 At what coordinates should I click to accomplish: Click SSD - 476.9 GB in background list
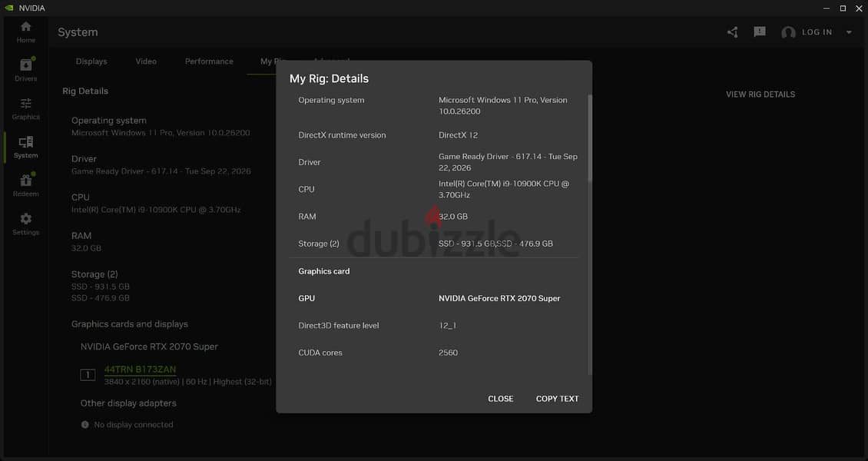coord(100,298)
